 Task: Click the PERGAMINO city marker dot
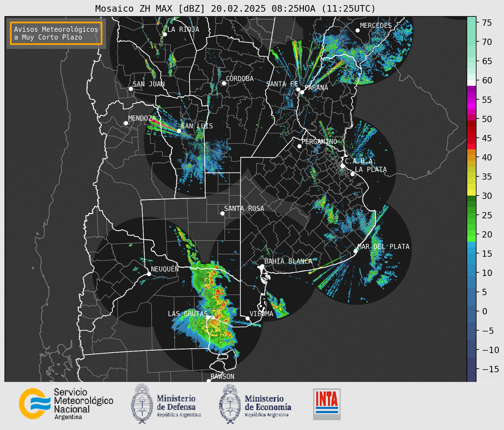click(x=299, y=146)
